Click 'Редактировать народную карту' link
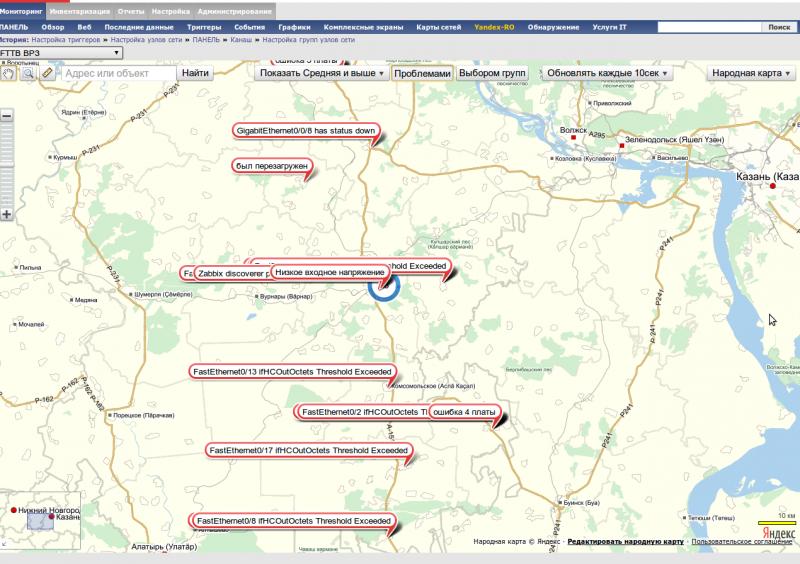Screen dimensions: 800x564 [626, 542]
